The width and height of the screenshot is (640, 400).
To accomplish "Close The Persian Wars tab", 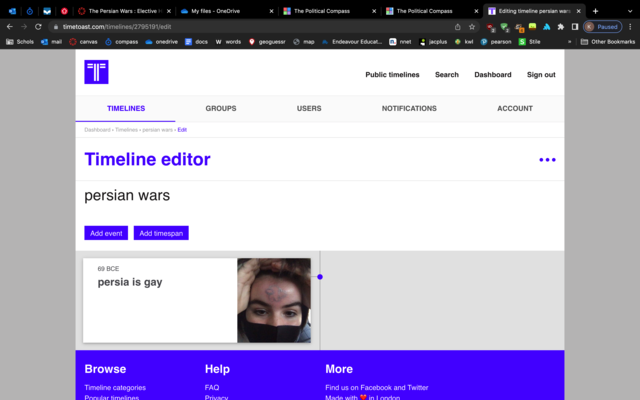I will 169,11.
